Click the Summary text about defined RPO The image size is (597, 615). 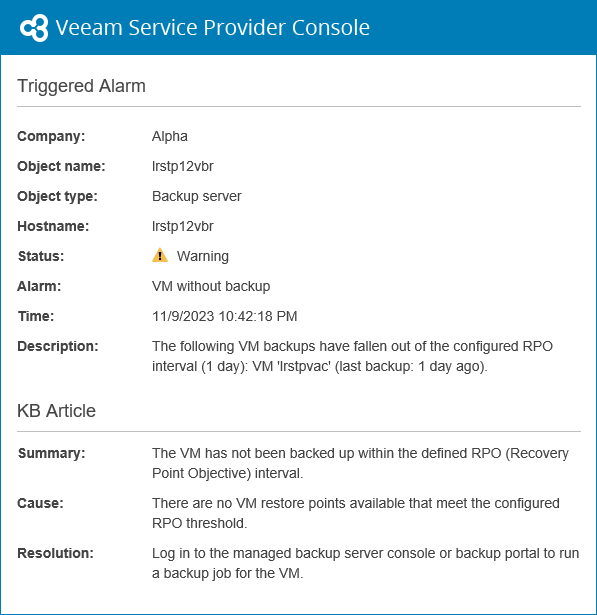pyautogui.click(x=360, y=463)
